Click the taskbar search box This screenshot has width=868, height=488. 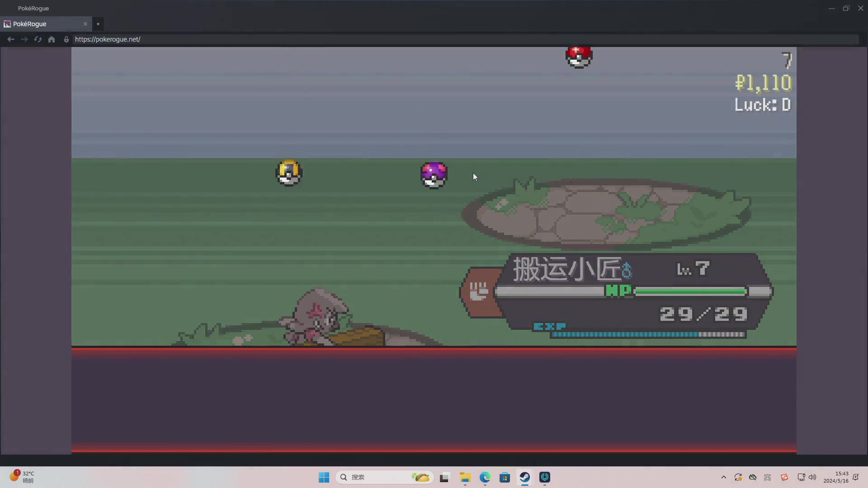[385, 477]
